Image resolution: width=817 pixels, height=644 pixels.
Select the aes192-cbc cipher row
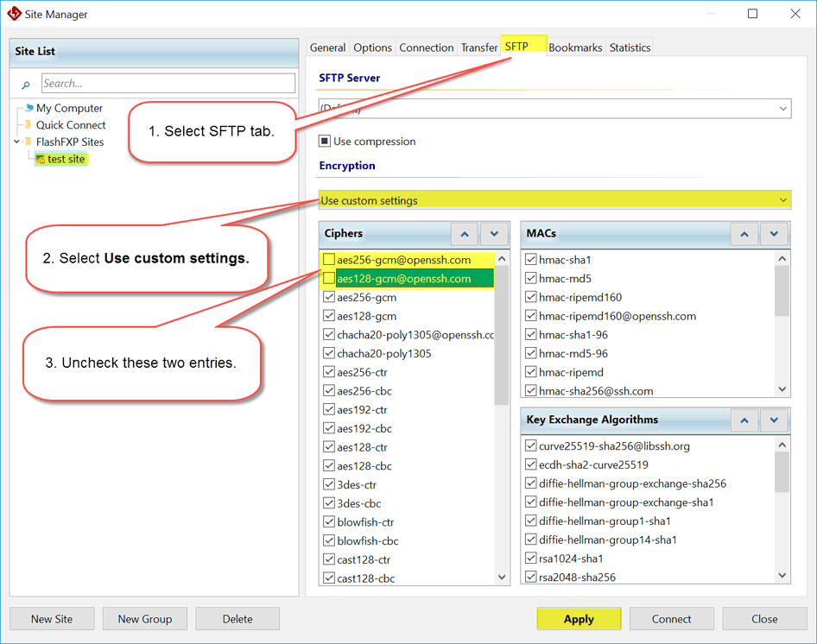364,428
